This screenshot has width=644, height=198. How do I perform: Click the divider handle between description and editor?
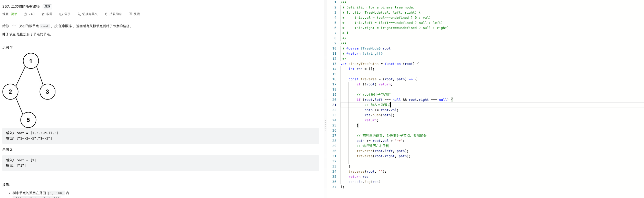(326, 126)
